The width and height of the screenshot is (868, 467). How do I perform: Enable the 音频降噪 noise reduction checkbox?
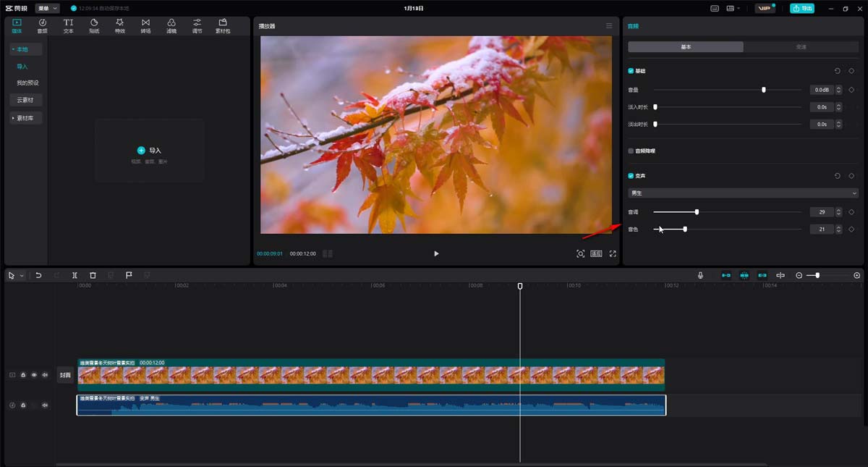pyautogui.click(x=631, y=151)
